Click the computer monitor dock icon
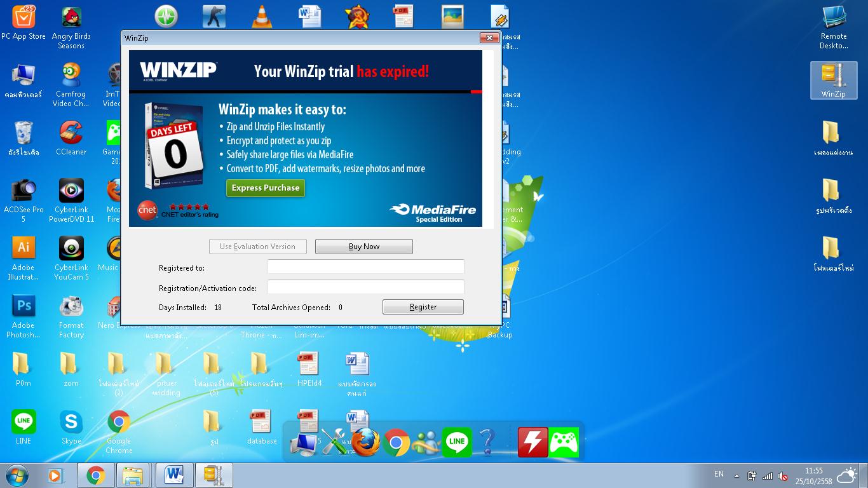The width and height of the screenshot is (868, 488). pyautogui.click(x=304, y=444)
